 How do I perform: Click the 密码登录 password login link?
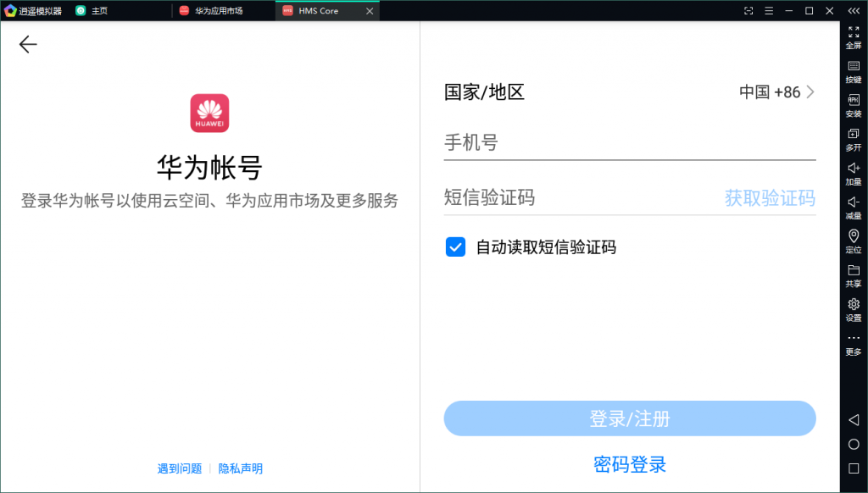630,464
